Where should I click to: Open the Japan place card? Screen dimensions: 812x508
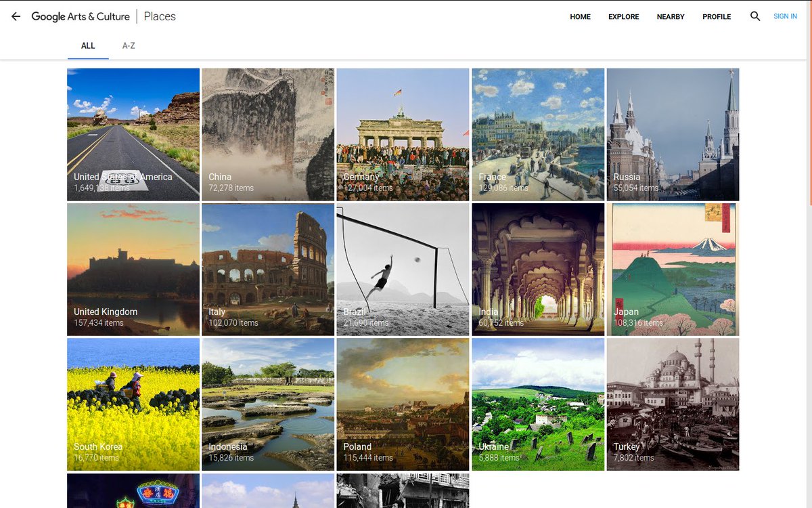(x=673, y=270)
